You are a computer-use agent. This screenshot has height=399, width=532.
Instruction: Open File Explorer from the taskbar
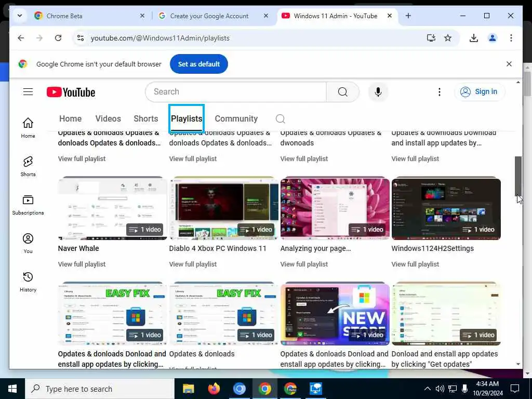click(x=188, y=389)
